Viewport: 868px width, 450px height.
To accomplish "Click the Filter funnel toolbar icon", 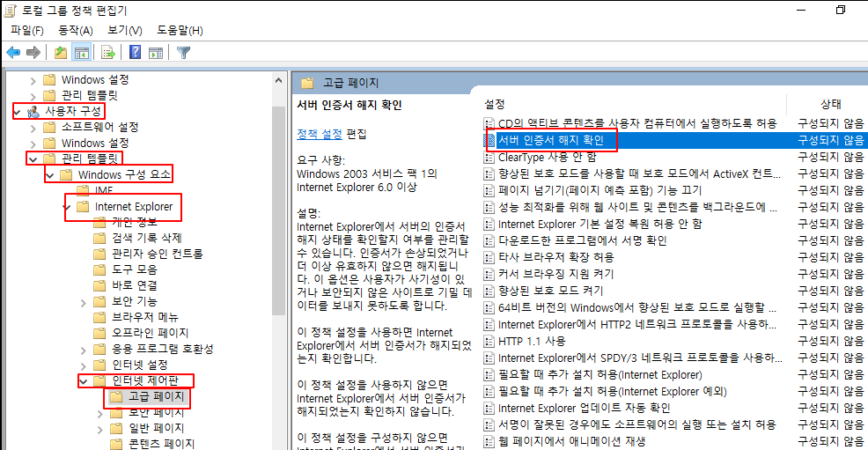I will 183,53.
